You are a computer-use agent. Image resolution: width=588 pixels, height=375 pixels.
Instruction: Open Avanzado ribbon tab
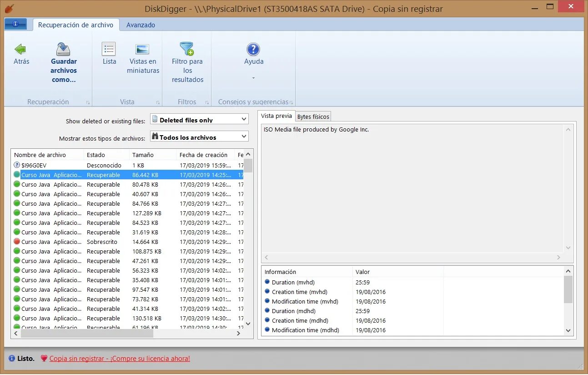[141, 25]
